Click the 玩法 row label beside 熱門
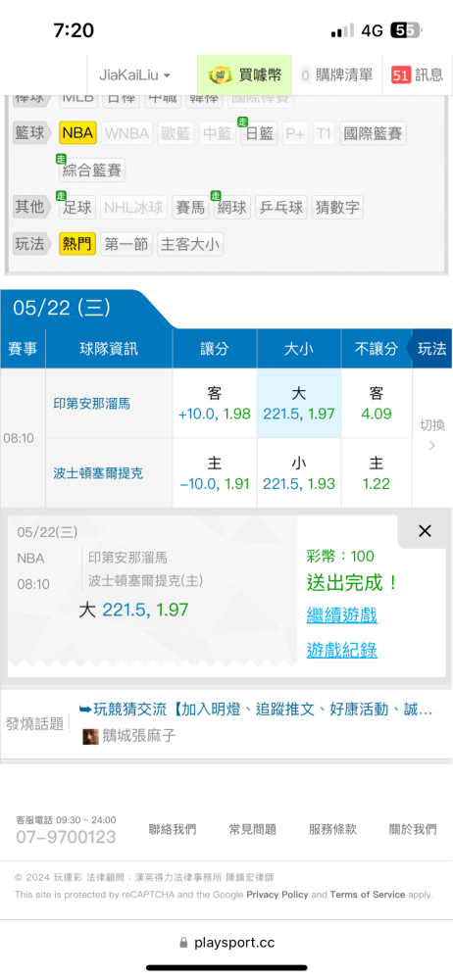This screenshot has width=453, height=980. pos(30,244)
